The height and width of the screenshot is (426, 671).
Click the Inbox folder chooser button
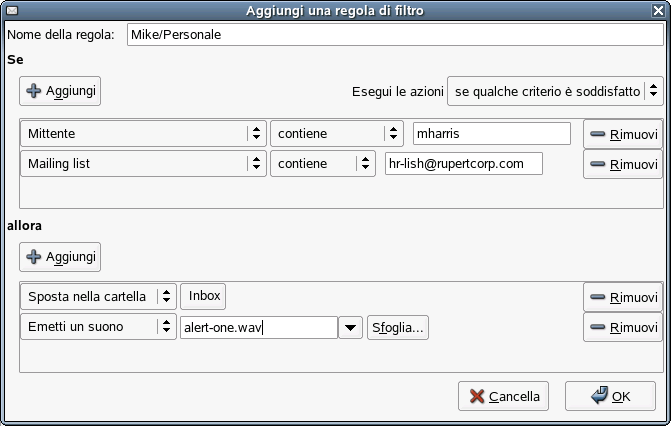coord(204,297)
